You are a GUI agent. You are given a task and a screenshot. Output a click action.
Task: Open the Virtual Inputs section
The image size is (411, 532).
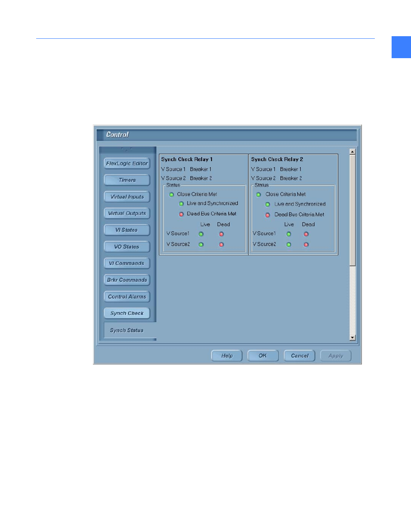click(x=127, y=197)
